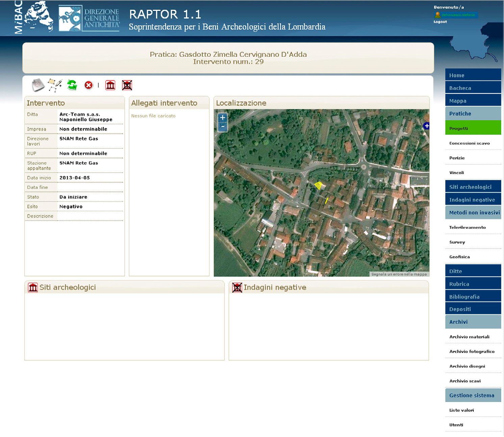Click the Stato value 'Da iniziare'
The image size is (504, 437).
73,197
